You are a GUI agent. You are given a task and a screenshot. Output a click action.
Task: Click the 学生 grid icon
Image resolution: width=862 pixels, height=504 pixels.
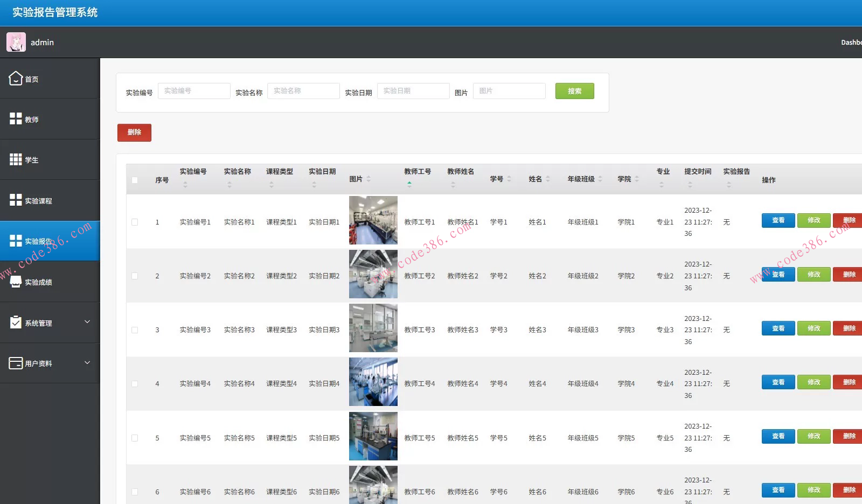(x=16, y=159)
